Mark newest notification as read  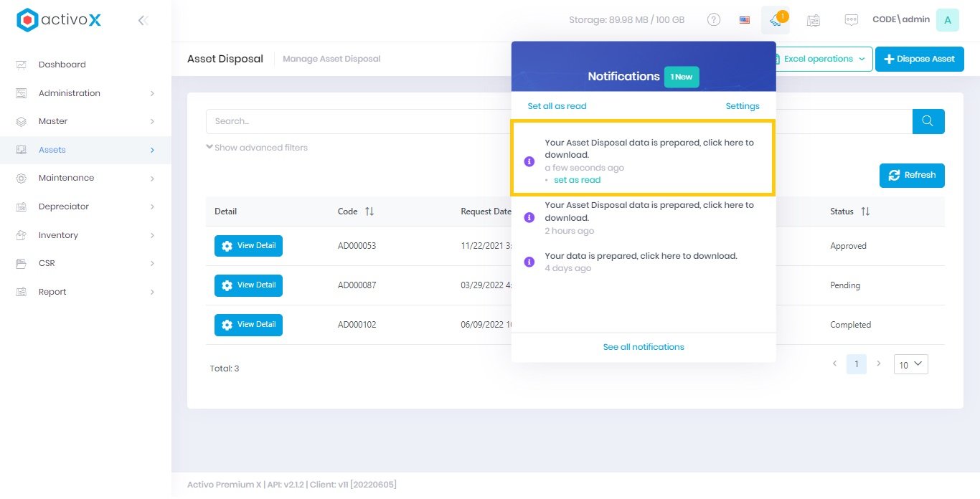click(x=577, y=180)
